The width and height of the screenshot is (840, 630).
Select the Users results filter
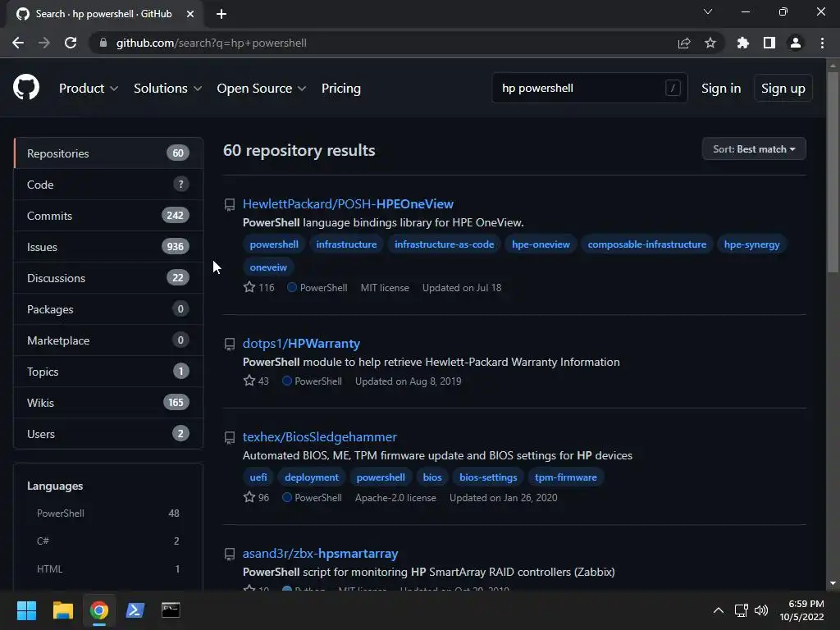click(x=108, y=433)
